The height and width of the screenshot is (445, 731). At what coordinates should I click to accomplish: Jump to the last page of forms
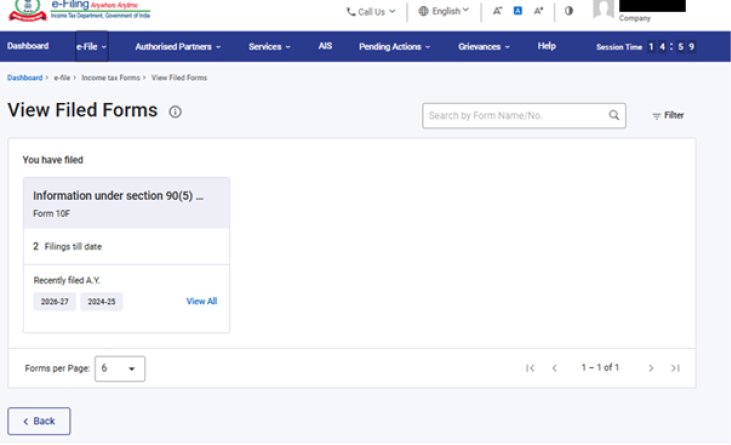click(x=675, y=368)
